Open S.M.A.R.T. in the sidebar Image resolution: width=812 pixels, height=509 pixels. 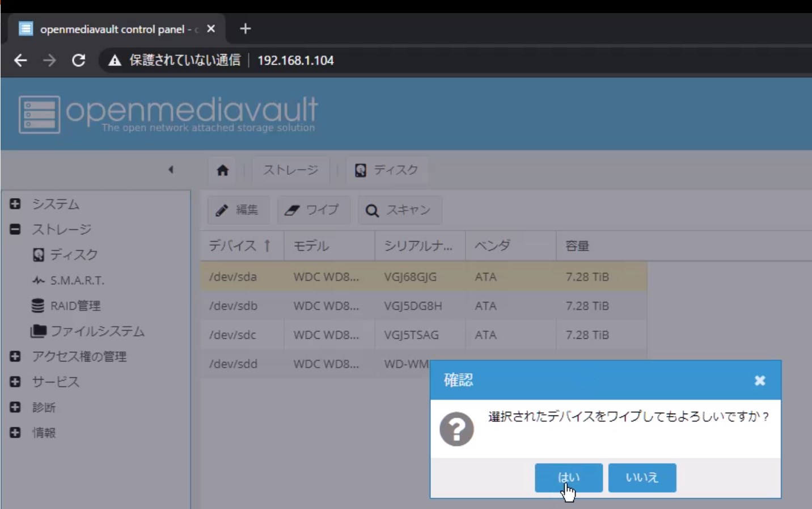[x=77, y=280]
